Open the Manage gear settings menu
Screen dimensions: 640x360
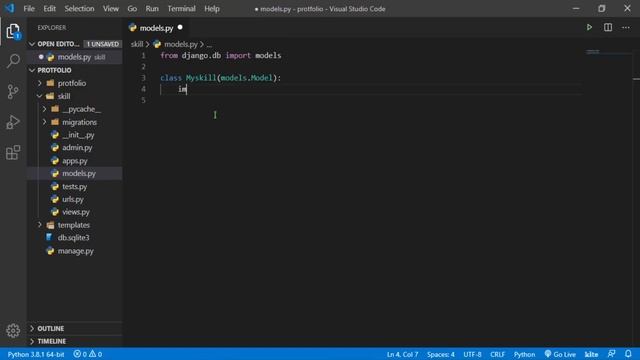click(x=13, y=330)
